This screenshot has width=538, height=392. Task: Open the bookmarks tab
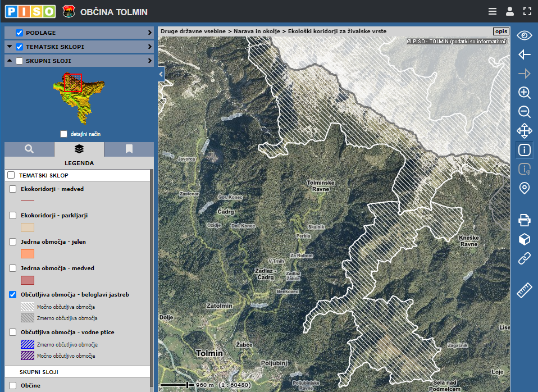click(129, 149)
